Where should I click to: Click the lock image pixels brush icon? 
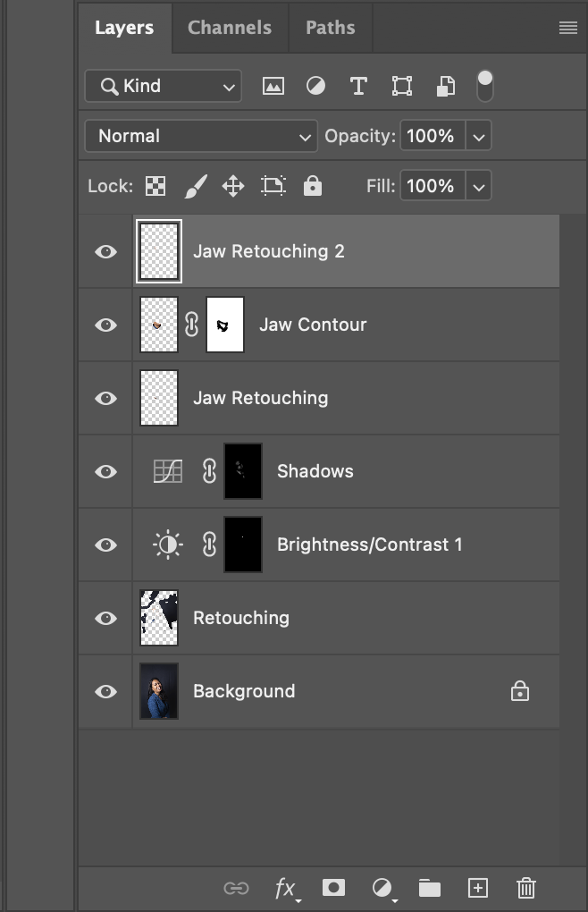point(195,186)
